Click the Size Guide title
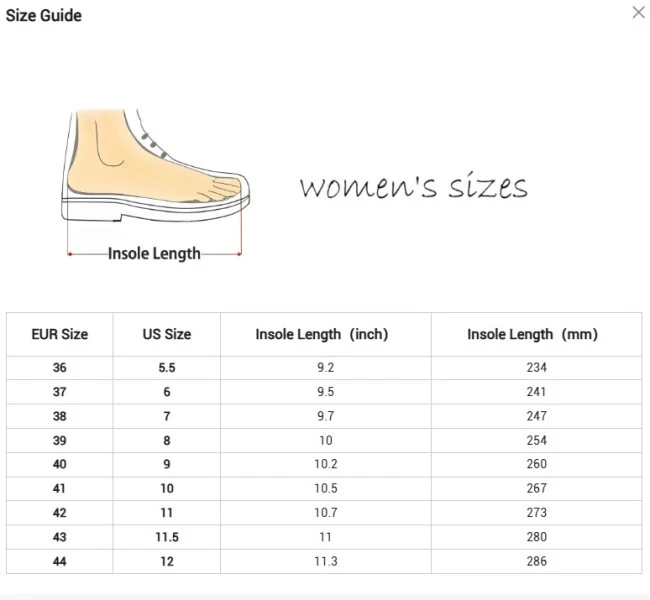 [x=44, y=16]
